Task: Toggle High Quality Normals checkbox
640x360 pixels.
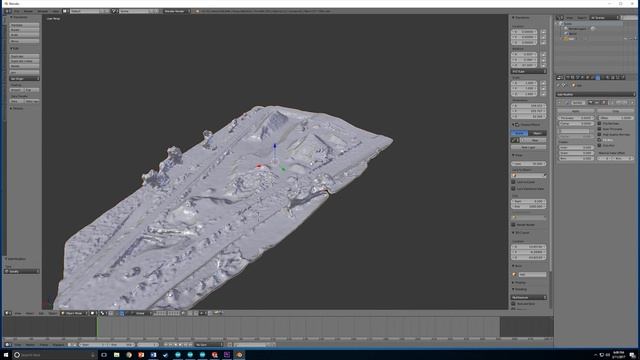Action: click(x=599, y=134)
